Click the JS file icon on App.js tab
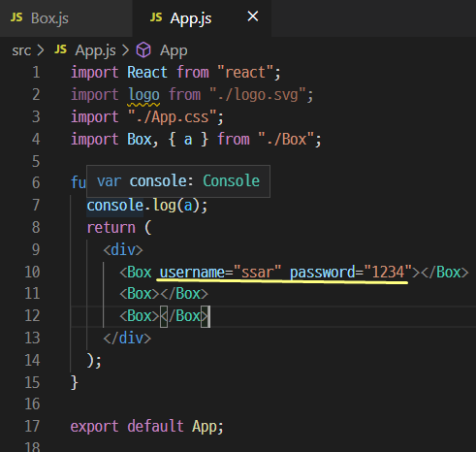The image size is (476, 452). point(156,17)
